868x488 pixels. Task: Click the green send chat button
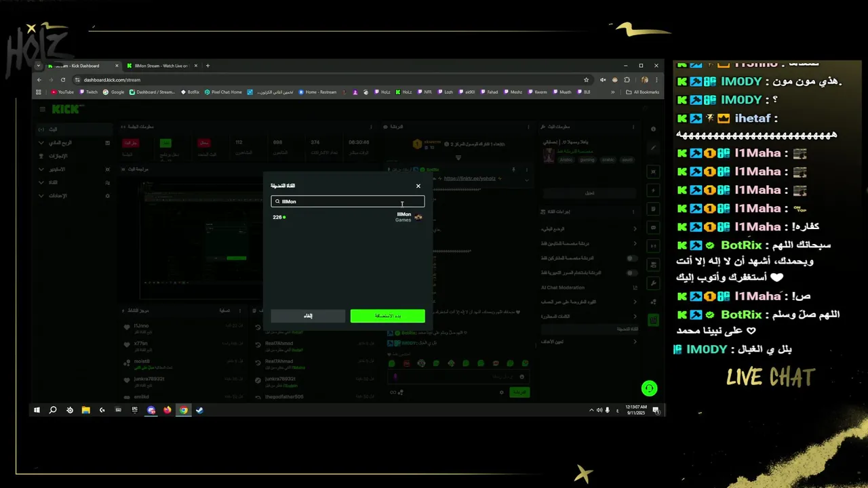click(x=519, y=392)
